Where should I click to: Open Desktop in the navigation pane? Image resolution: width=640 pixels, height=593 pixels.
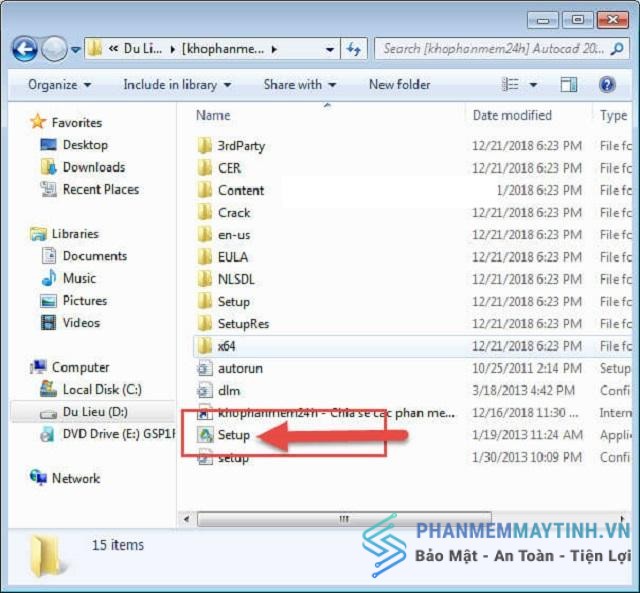(x=85, y=145)
